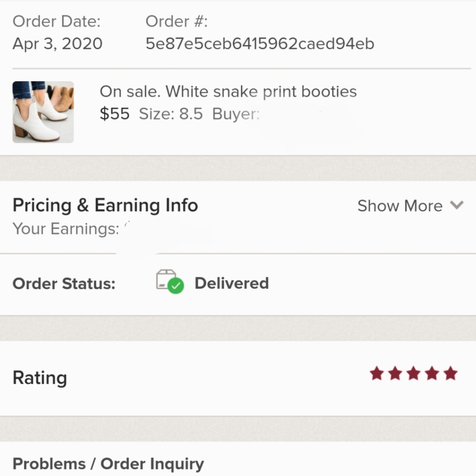The width and height of the screenshot is (476, 476).
Task: Toggle the five-star rating off
Action: (414, 373)
